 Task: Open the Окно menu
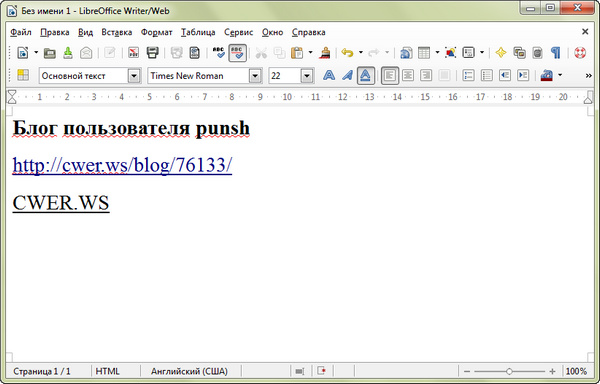point(272,32)
